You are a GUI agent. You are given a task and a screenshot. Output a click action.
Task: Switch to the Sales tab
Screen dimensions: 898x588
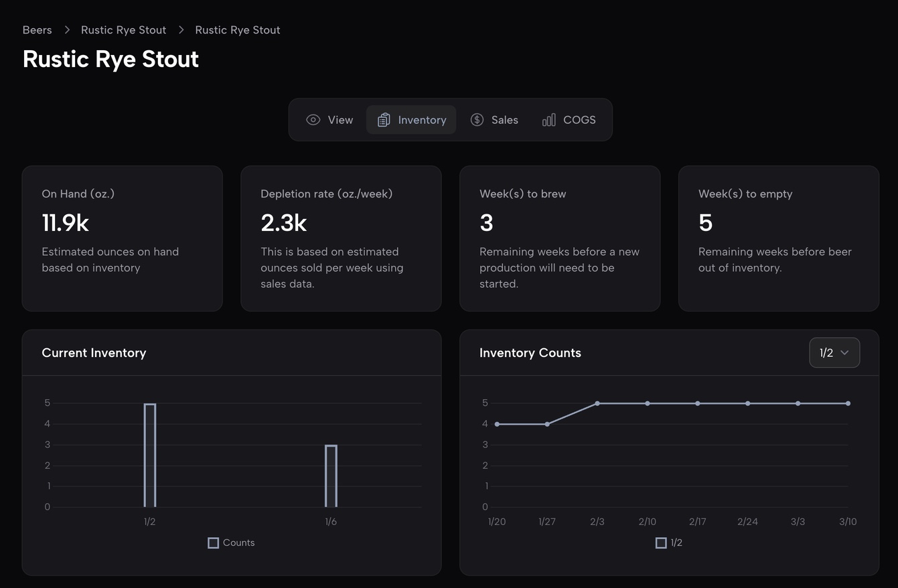[x=494, y=119]
